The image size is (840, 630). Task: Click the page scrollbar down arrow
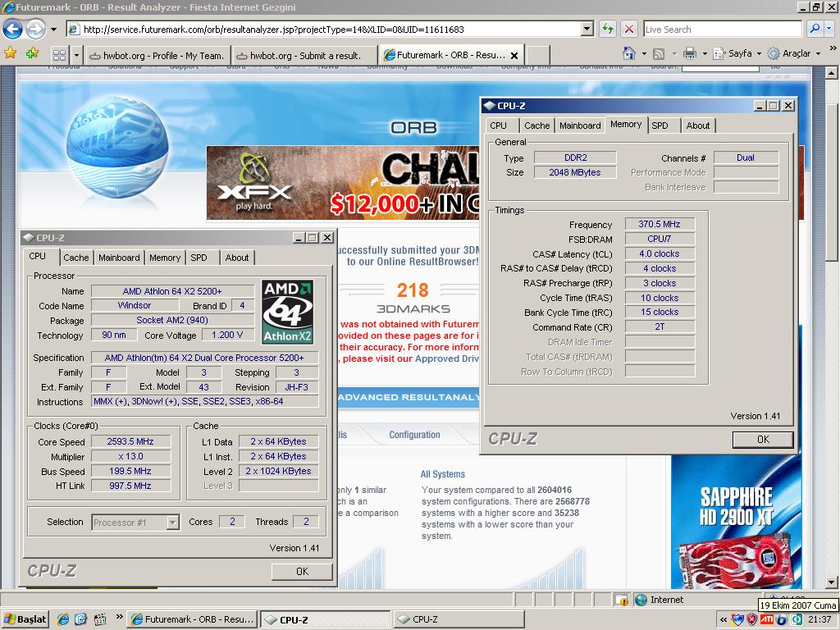832,582
